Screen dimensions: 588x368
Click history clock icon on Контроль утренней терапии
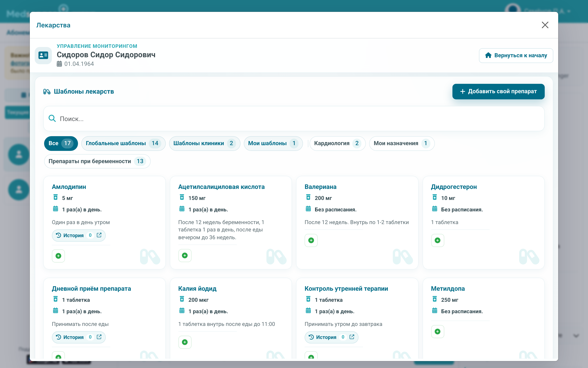click(x=311, y=337)
